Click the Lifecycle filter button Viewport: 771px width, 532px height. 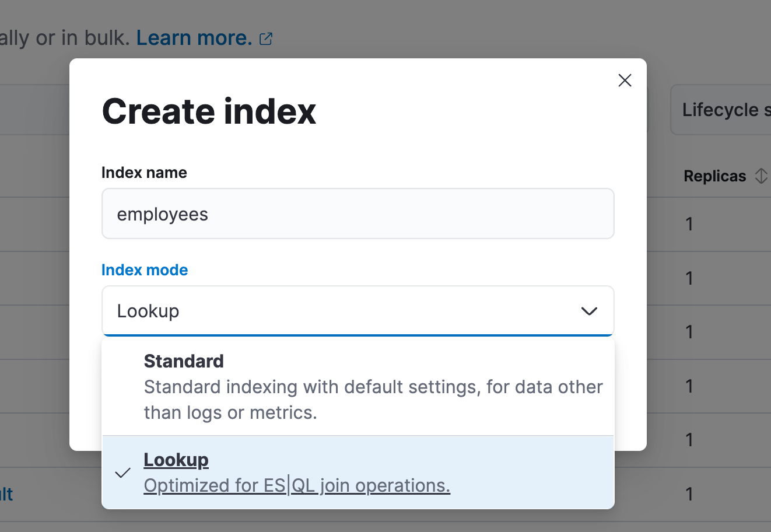tap(723, 110)
